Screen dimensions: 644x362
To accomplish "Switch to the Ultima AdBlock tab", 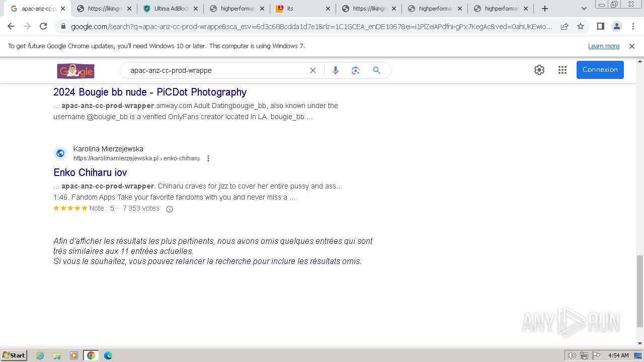I will [x=171, y=9].
